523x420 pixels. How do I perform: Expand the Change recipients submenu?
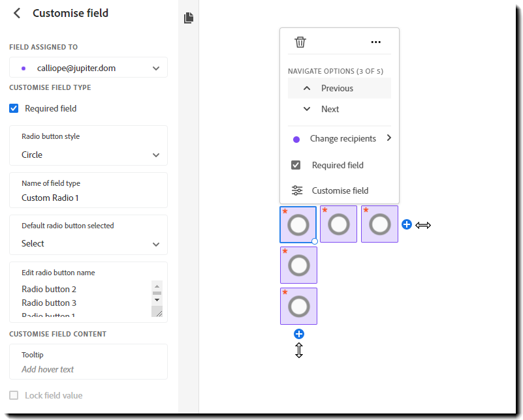pos(389,138)
